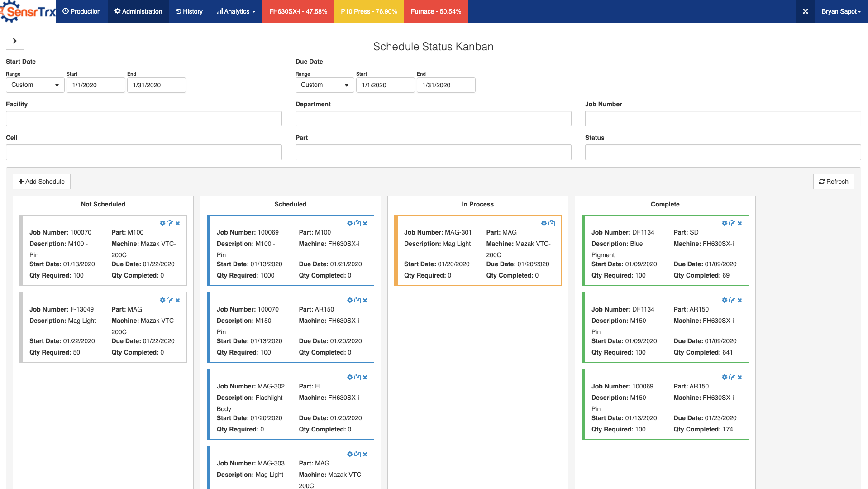Viewport: 868px width, 489px height.
Task: Delete the Complete DF1134 SD card
Action: (740, 223)
